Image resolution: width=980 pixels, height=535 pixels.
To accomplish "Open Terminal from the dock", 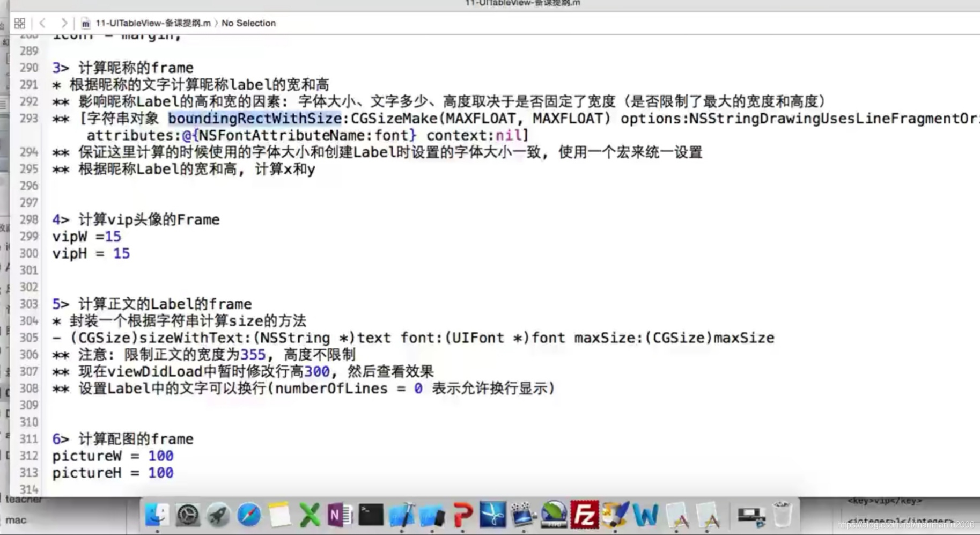I will click(x=371, y=515).
